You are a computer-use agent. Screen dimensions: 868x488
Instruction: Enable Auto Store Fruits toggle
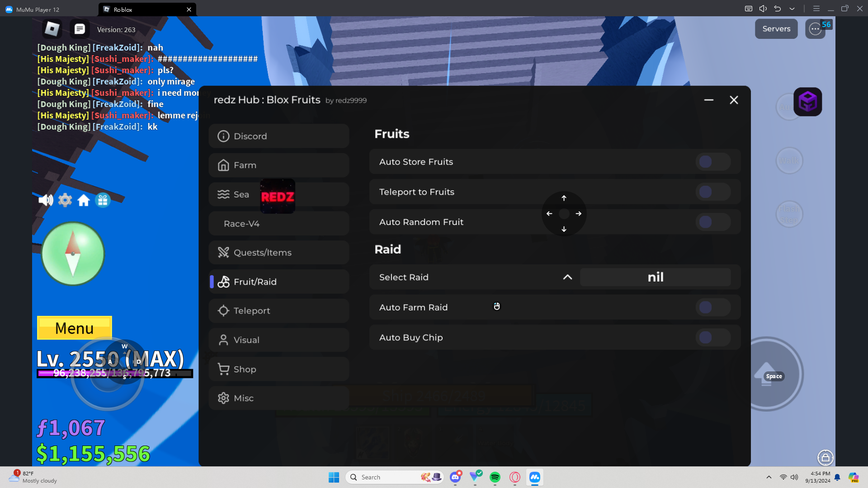(713, 162)
